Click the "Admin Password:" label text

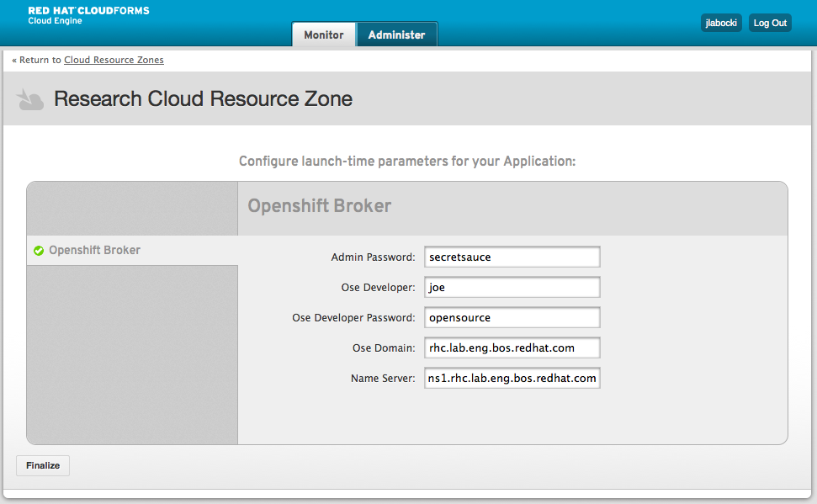pyautogui.click(x=373, y=257)
